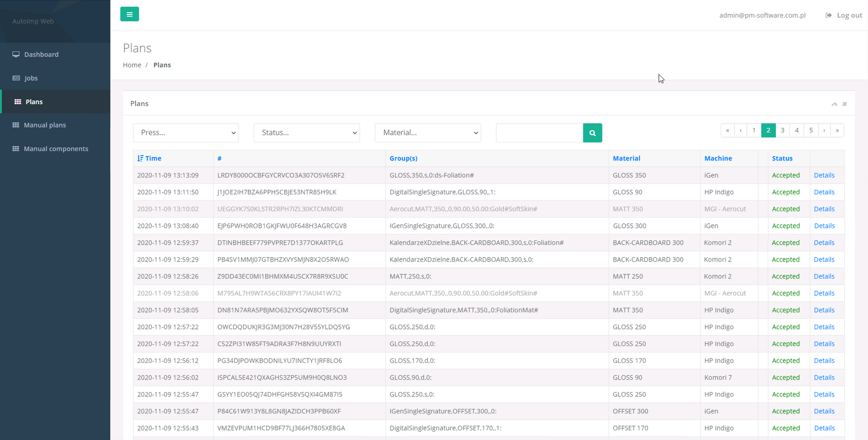The image size is (868, 440).
Task: Go to previous page using left arrow
Action: point(741,130)
